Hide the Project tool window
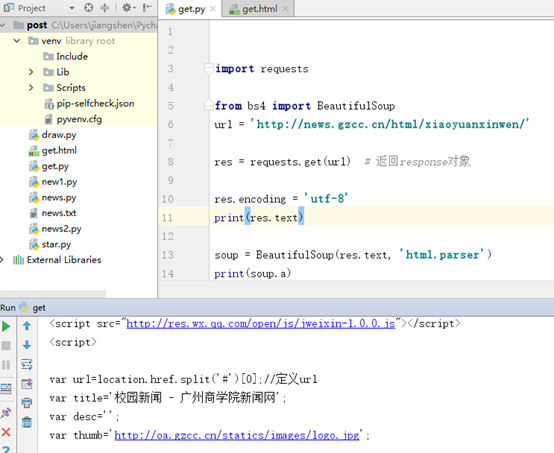The width and height of the screenshot is (554, 453). 147,7
